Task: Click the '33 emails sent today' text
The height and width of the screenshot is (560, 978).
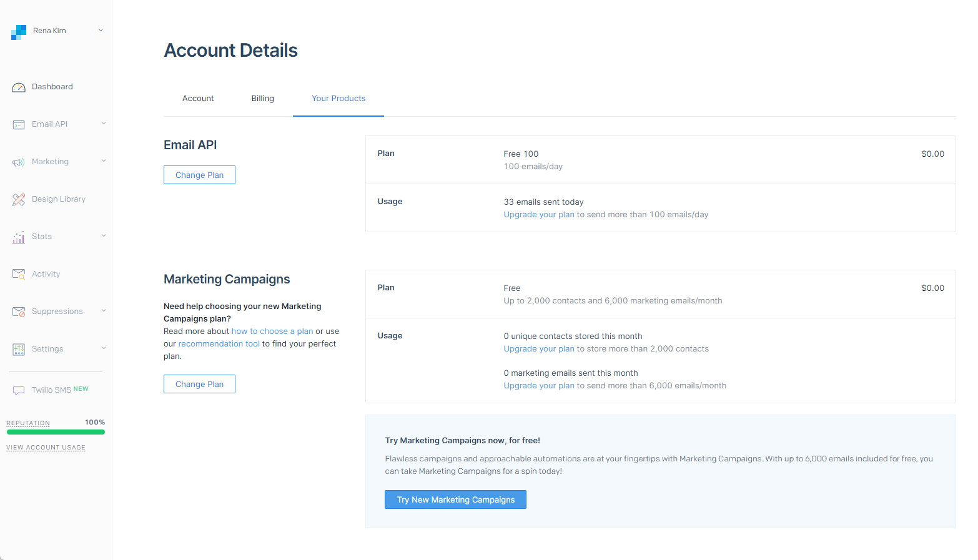Action: [543, 202]
